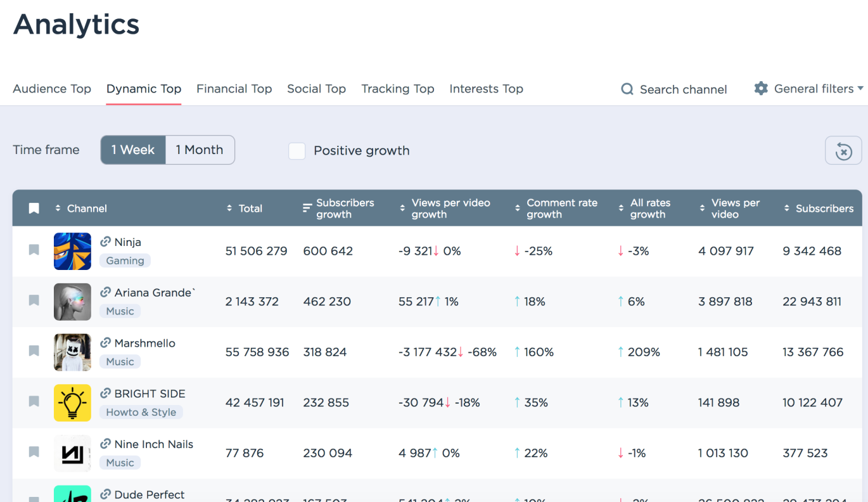The height and width of the screenshot is (502, 868).
Task: Sort by Subscribers growth column
Action: pos(338,209)
